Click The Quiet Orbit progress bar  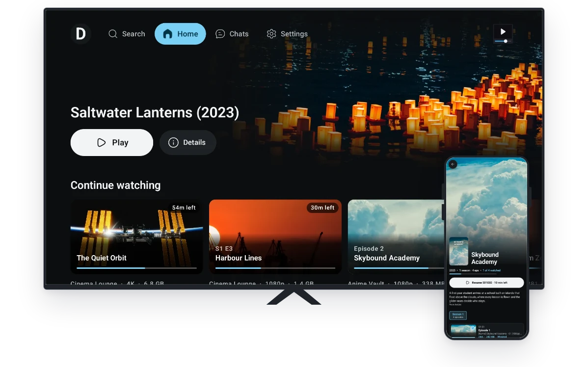click(136, 268)
